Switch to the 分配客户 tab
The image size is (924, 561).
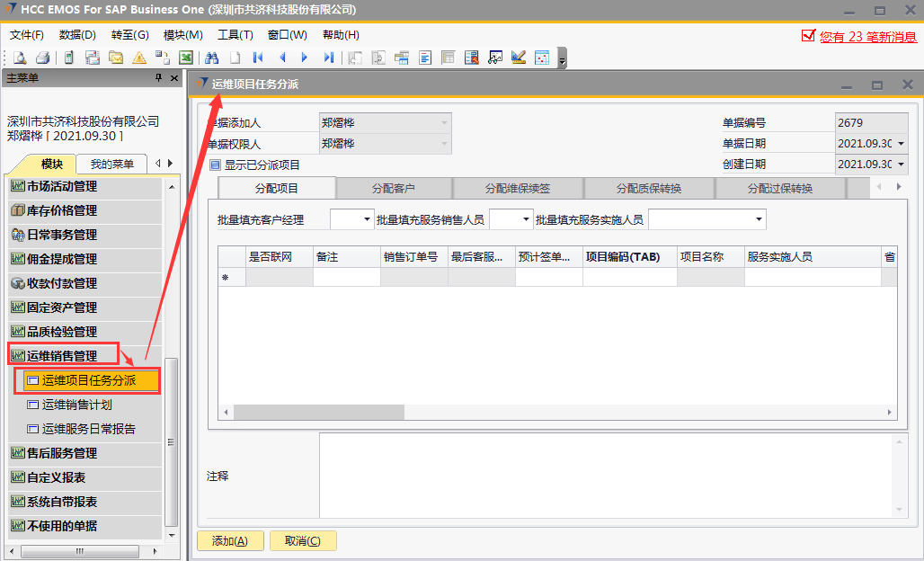[394, 189]
